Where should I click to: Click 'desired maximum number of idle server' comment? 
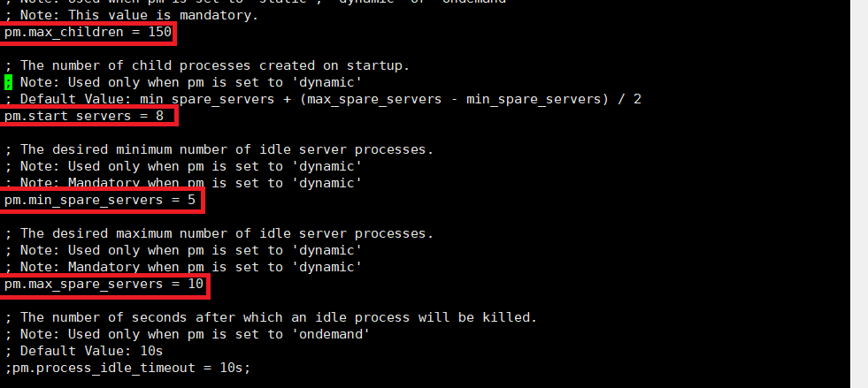[219, 234]
